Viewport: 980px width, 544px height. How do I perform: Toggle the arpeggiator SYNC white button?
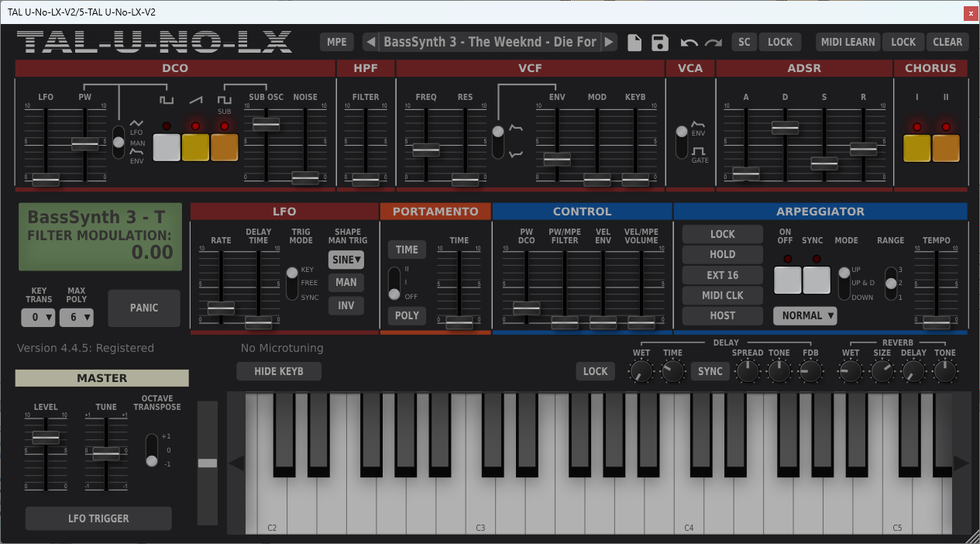click(x=817, y=280)
